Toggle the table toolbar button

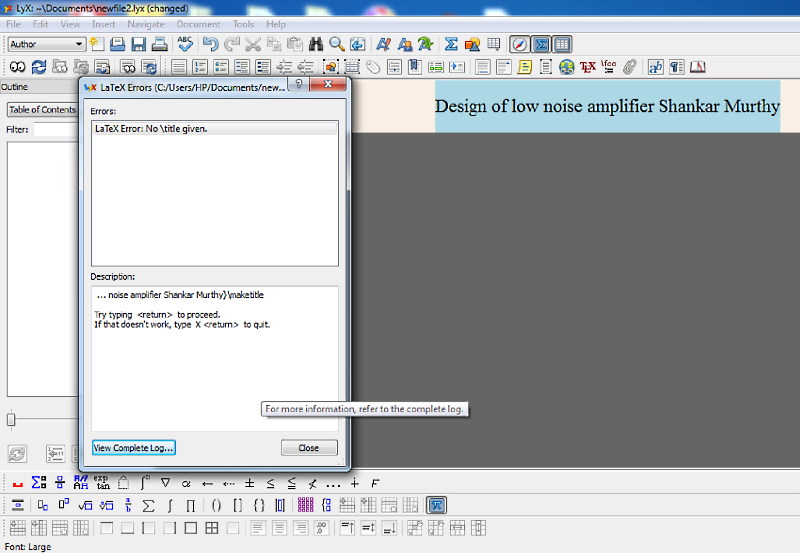[x=562, y=44]
